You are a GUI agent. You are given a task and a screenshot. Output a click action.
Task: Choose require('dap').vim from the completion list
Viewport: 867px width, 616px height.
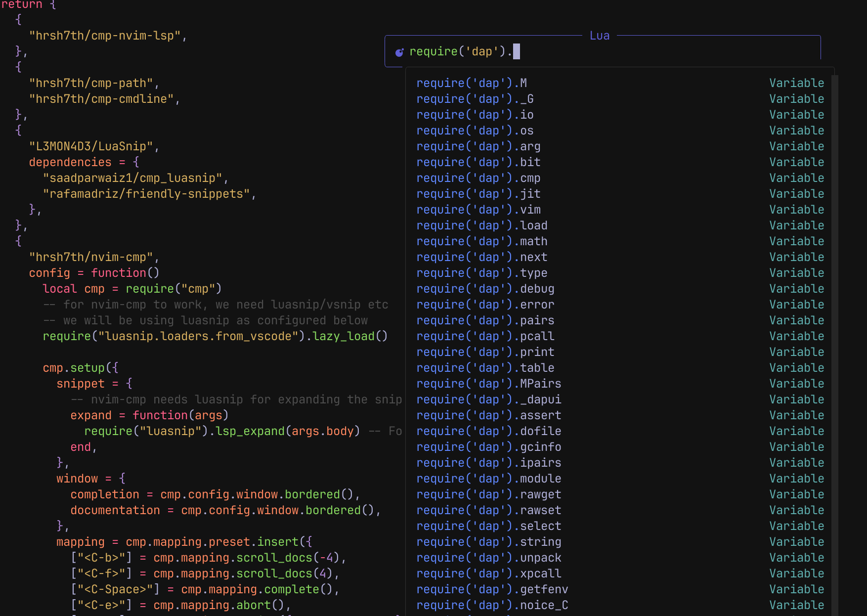pyautogui.click(x=478, y=210)
